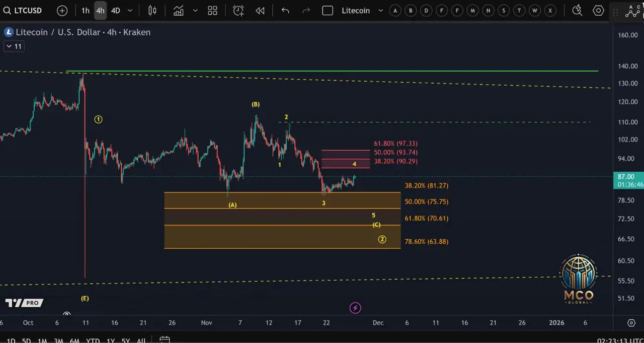The image size is (644, 343).
Task: Click the 160.00 price scale value
Action: 628,35
